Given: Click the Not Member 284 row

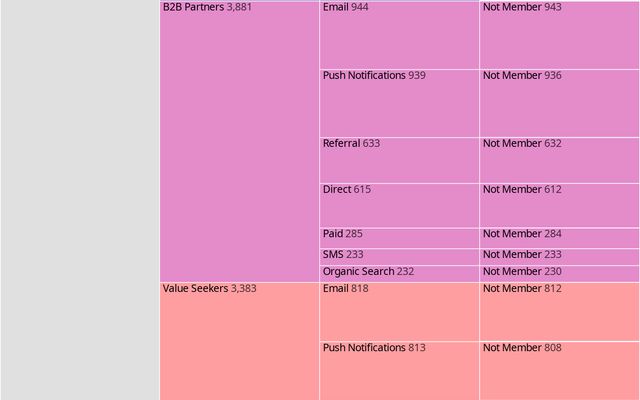Looking at the screenshot, I should click(560, 238).
